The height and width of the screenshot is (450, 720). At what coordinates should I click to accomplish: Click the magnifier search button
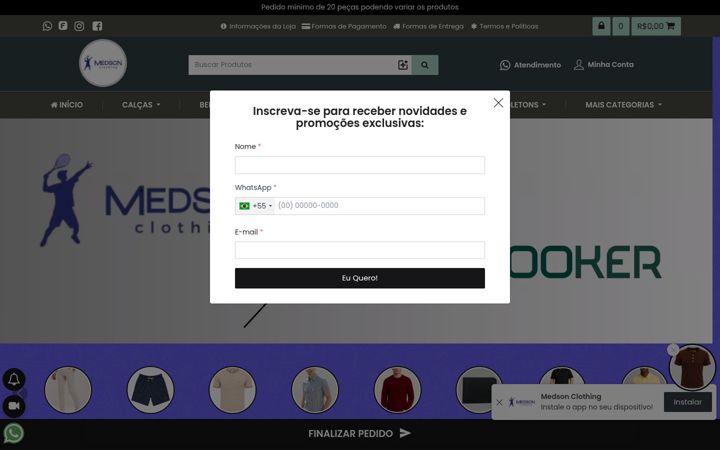click(x=425, y=65)
